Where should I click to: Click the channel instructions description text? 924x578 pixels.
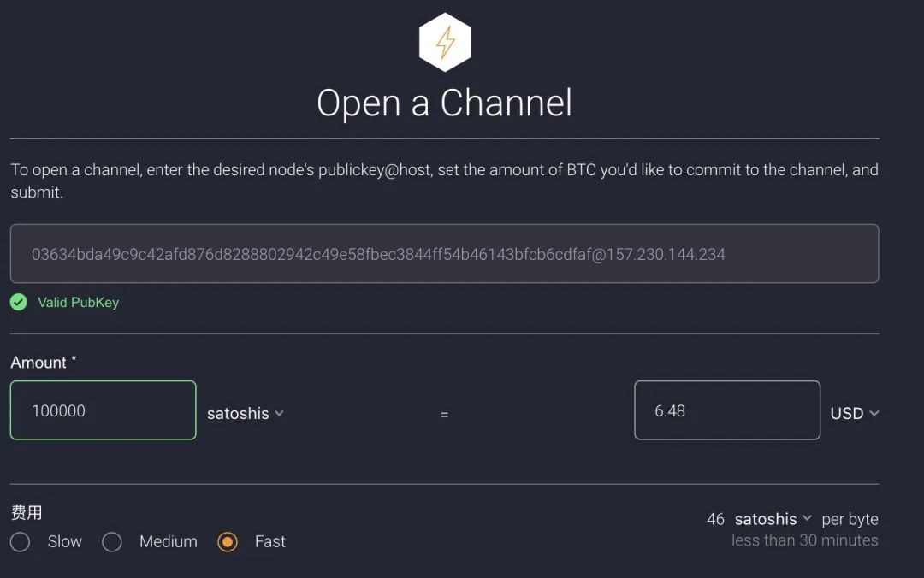tap(444, 180)
